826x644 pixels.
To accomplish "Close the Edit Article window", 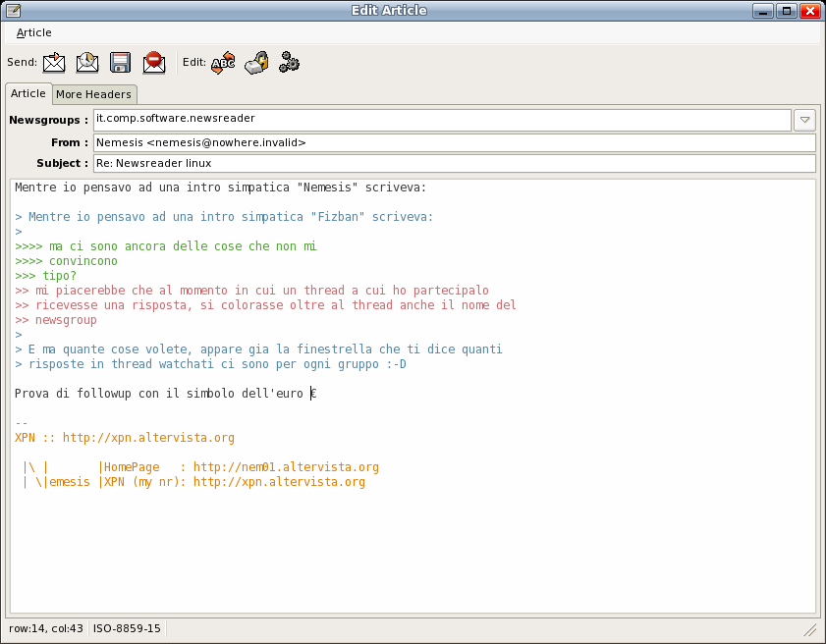I will (x=810, y=11).
